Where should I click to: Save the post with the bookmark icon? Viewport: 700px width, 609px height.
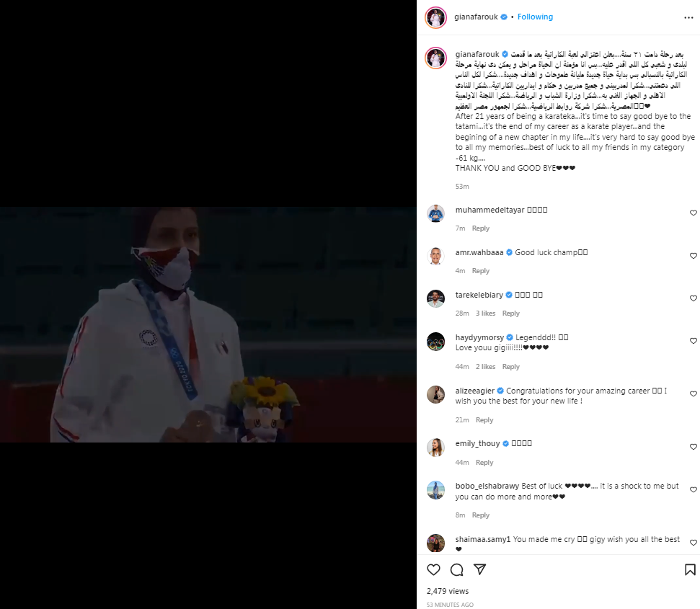coord(690,570)
